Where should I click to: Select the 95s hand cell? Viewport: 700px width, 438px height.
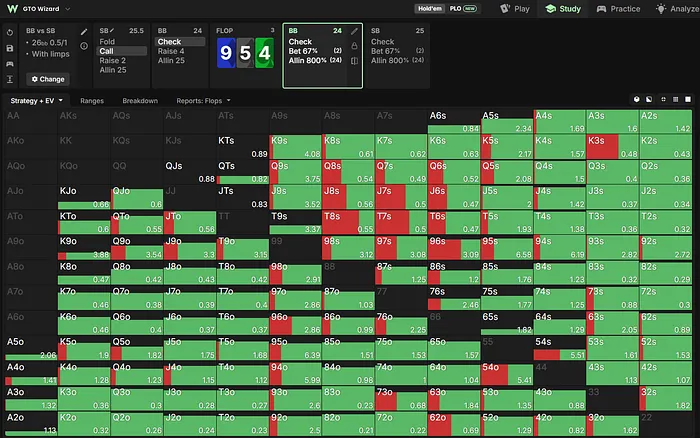(x=507, y=247)
